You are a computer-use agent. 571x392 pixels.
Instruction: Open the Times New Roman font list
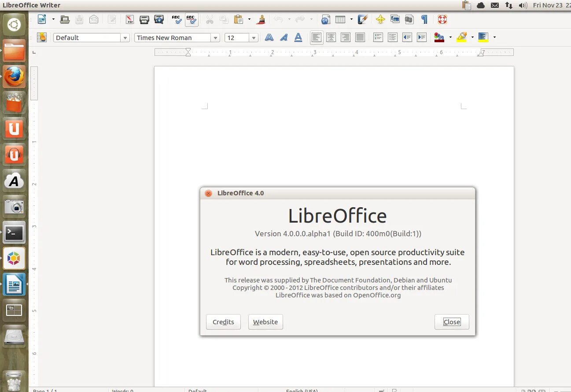tap(215, 38)
